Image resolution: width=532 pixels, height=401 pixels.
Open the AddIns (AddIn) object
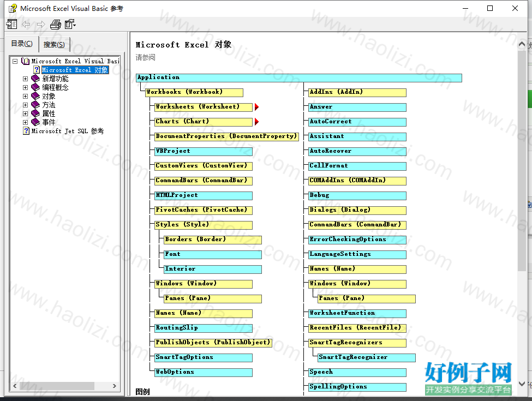(x=357, y=92)
